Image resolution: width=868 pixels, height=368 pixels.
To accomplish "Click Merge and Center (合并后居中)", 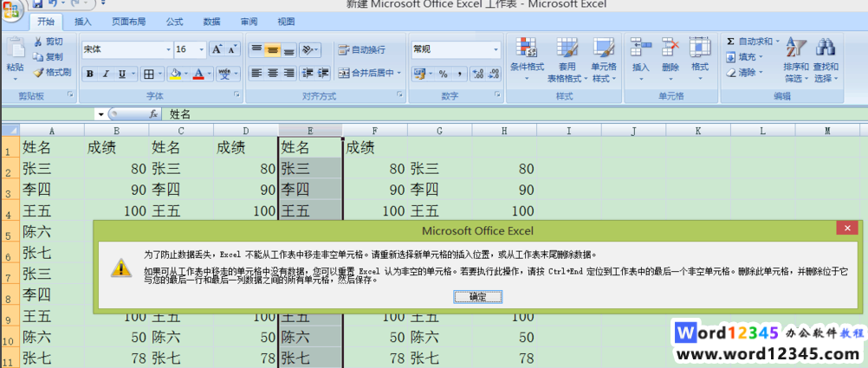I will [366, 73].
